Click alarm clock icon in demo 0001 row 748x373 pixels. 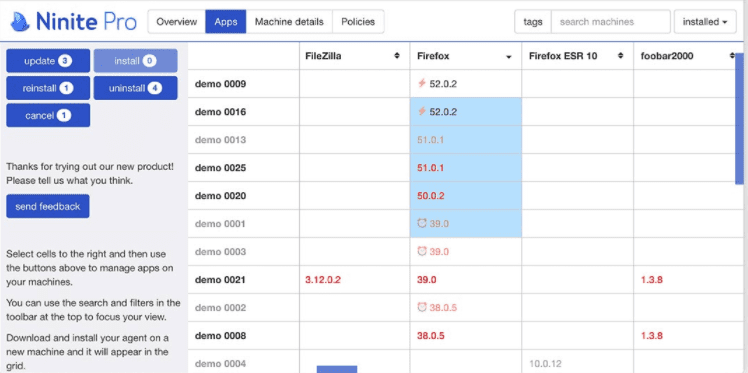[422, 223]
